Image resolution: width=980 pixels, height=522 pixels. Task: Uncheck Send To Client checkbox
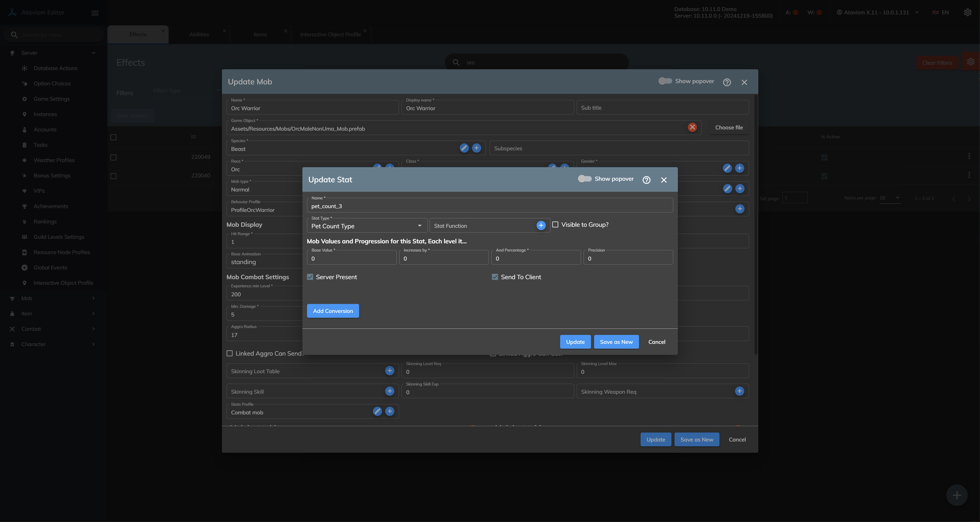coord(494,277)
